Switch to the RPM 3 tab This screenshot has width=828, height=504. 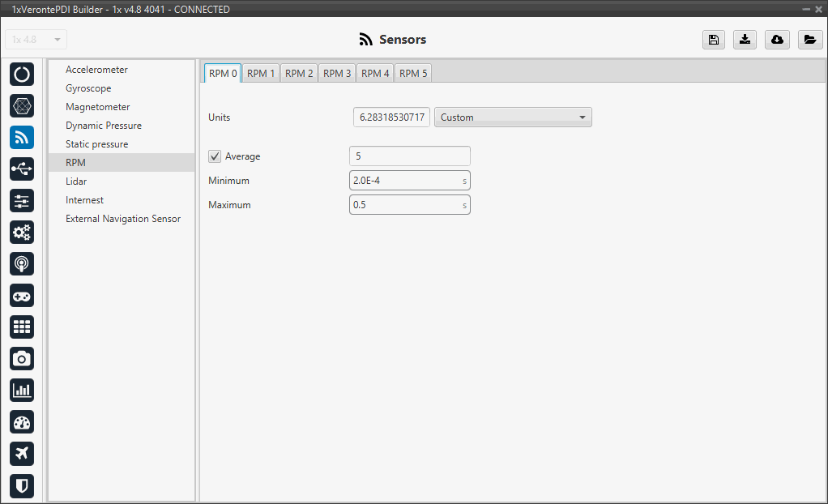coord(337,74)
